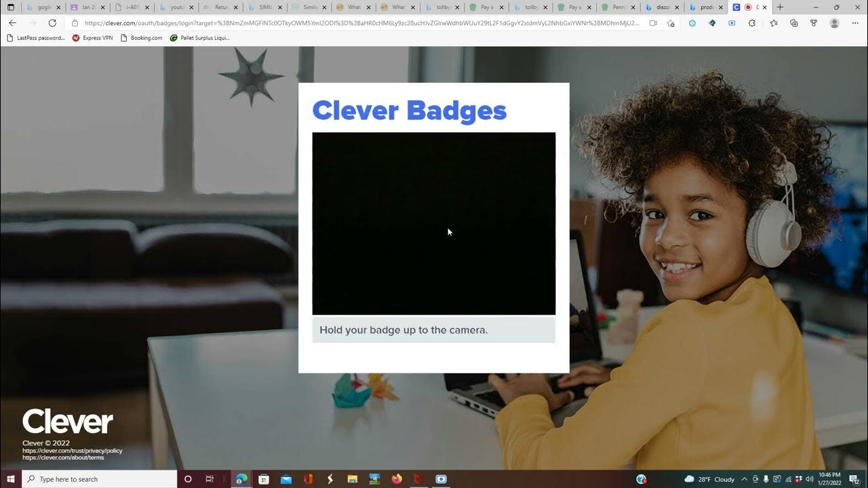868x488 pixels.
Task: Focus the browser address bar URL
Action: [361, 22]
